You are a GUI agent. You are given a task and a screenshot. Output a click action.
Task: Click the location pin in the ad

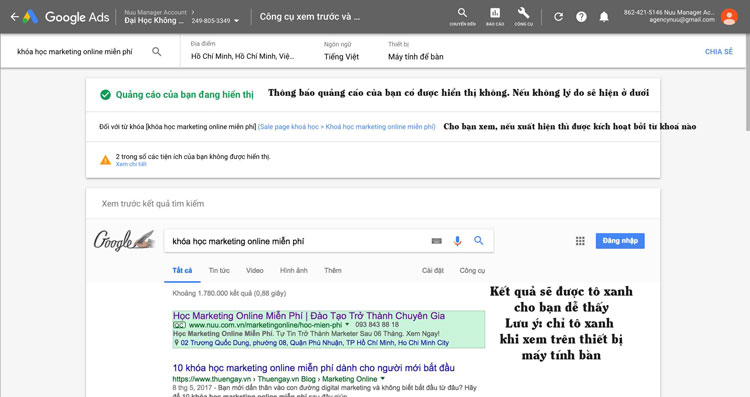click(176, 343)
